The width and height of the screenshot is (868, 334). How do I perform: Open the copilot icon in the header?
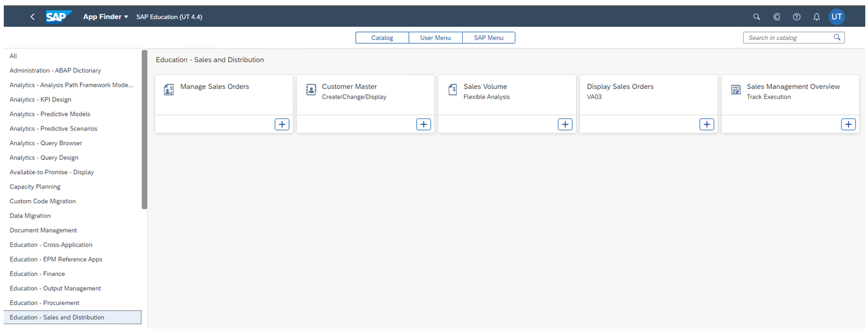[777, 17]
